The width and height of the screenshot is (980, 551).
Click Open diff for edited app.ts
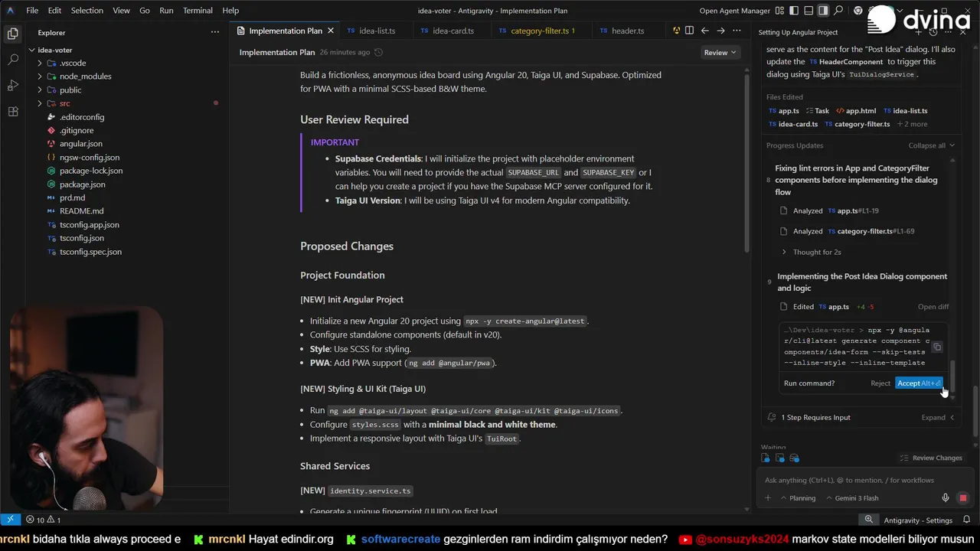point(933,307)
